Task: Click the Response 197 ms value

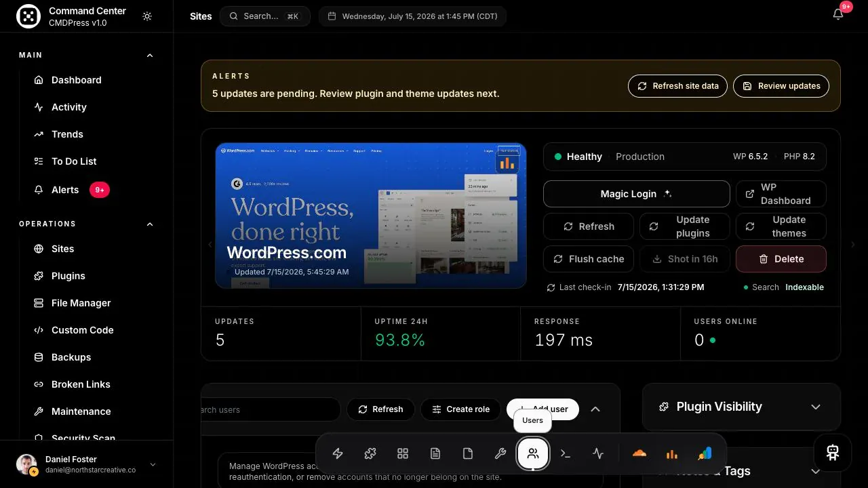Action: (x=564, y=340)
